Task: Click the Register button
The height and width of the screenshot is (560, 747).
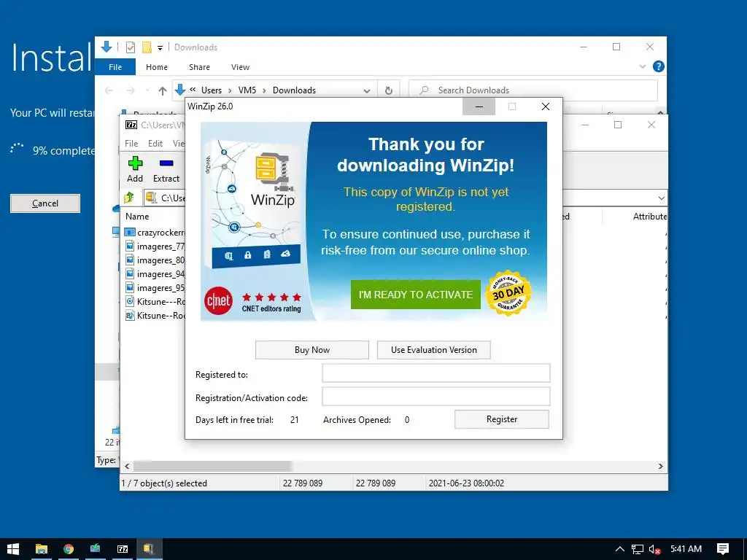Action: [x=502, y=419]
